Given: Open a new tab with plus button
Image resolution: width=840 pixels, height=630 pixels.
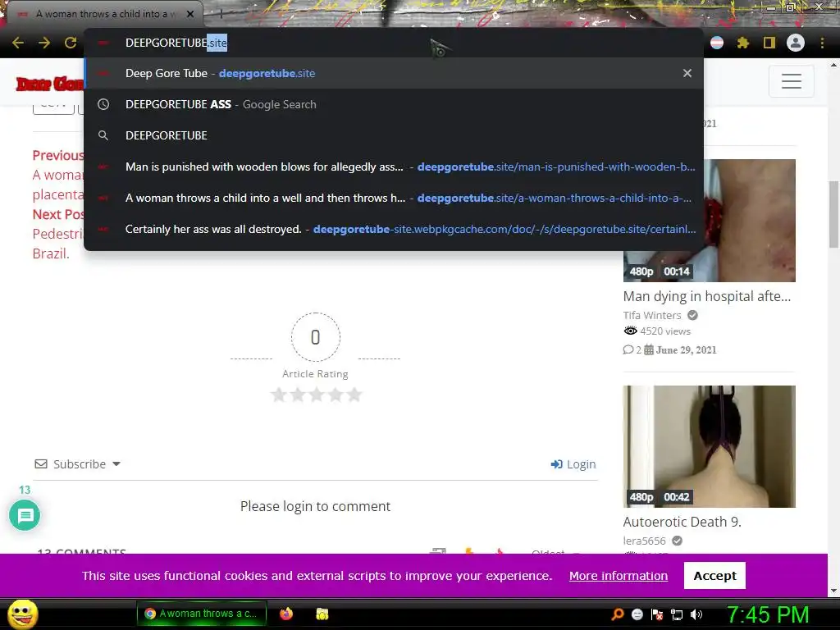Looking at the screenshot, I should 221,15.
